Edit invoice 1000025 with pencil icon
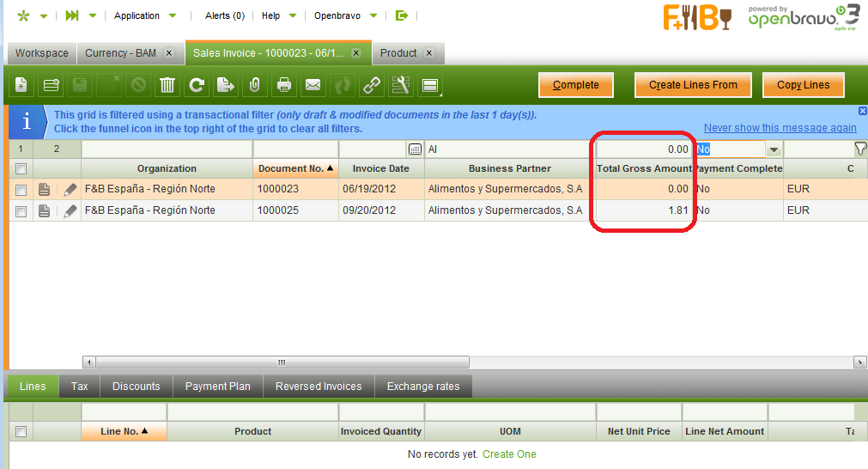 point(70,210)
